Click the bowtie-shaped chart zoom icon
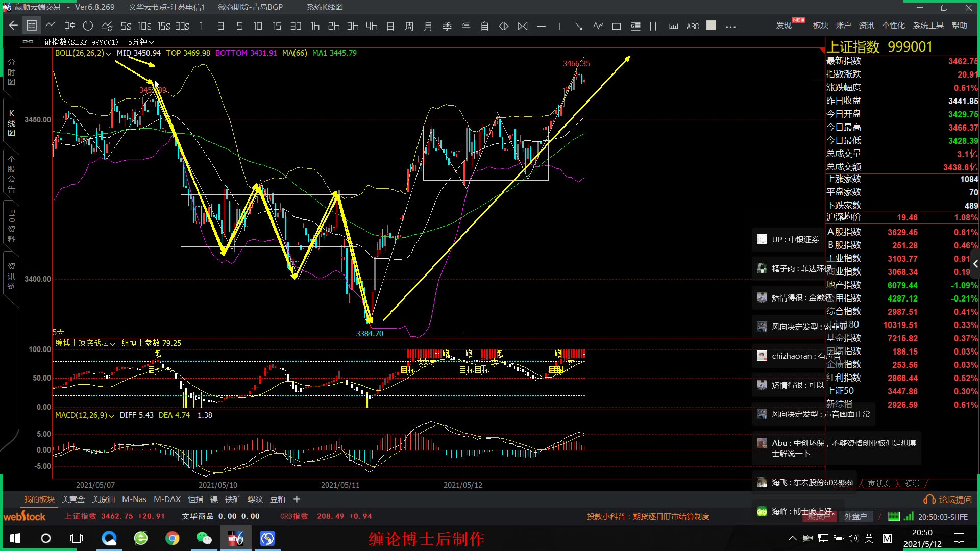The height and width of the screenshot is (551, 980). [522, 26]
